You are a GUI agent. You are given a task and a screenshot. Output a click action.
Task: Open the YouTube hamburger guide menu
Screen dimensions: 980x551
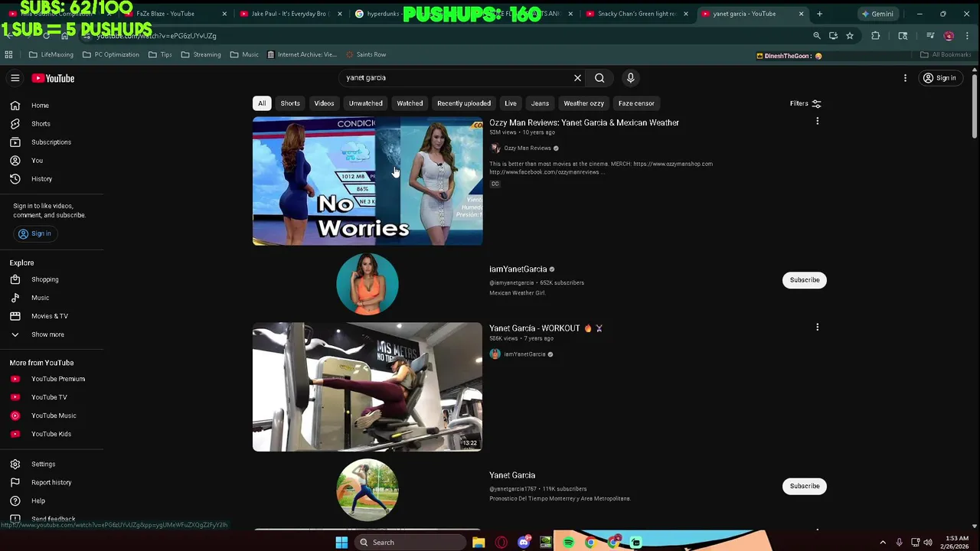pos(15,78)
